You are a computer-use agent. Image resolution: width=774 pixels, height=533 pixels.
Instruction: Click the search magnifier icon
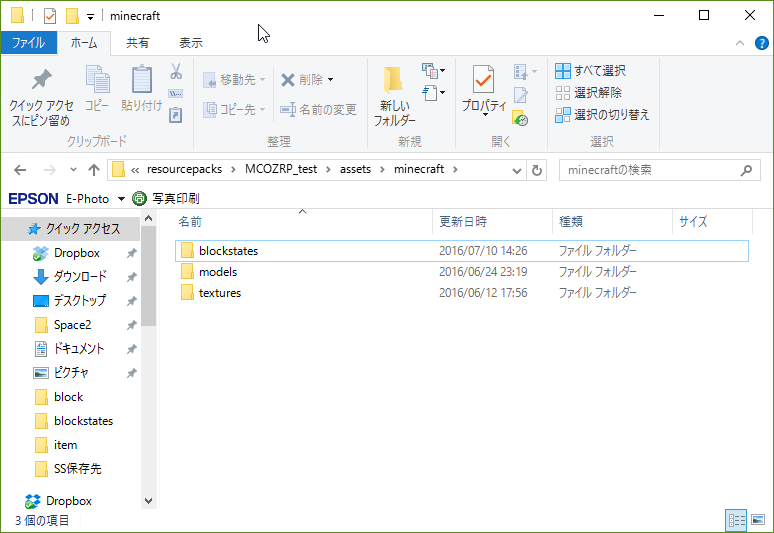[x=746, y=170]
